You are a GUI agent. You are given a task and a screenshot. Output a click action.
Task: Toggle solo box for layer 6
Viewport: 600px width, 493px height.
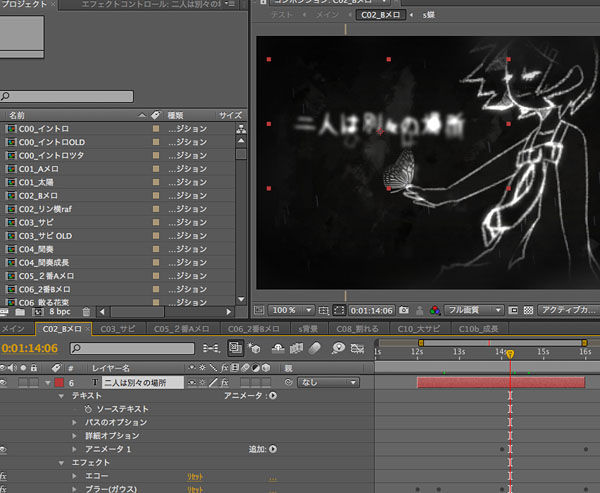[23, 382]
